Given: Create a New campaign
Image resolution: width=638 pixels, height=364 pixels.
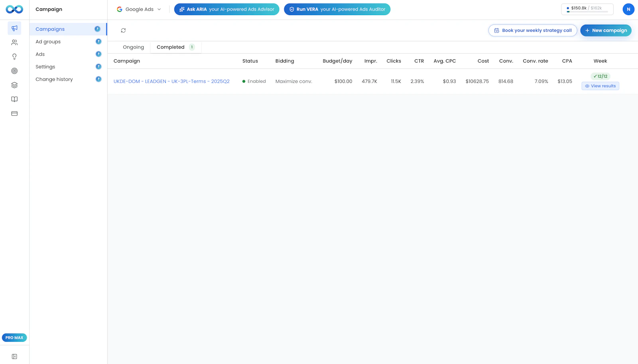Looking at the screenshot, I should pyautogui.click(x=606, y=30).
